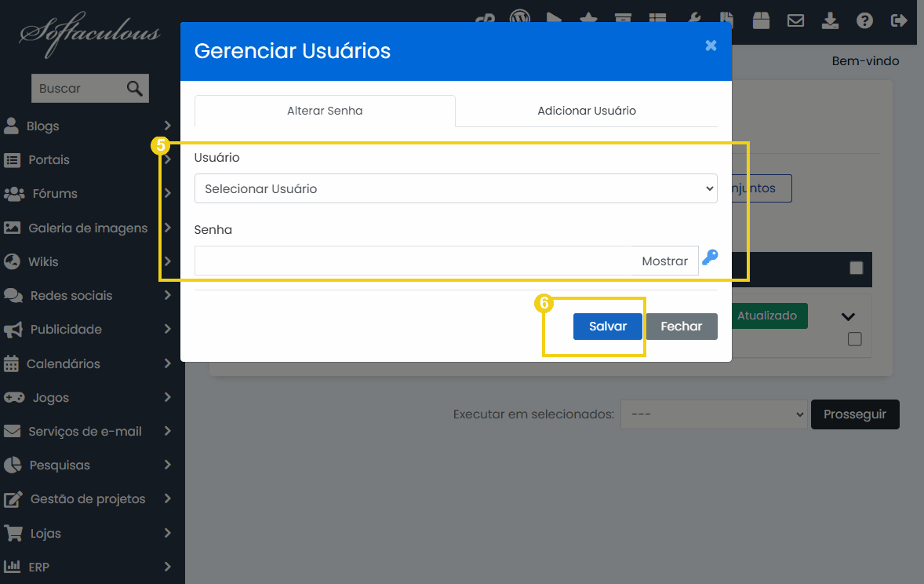This screenshot has height=584, width=924.
Task: Click the key icon to generate a password
Action: (710, 257)
